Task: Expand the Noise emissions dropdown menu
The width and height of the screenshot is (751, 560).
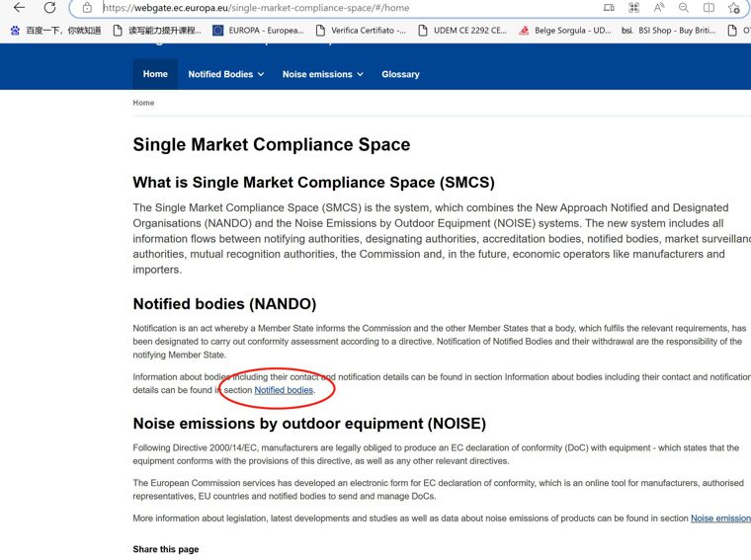Action: tap(322, 74)
